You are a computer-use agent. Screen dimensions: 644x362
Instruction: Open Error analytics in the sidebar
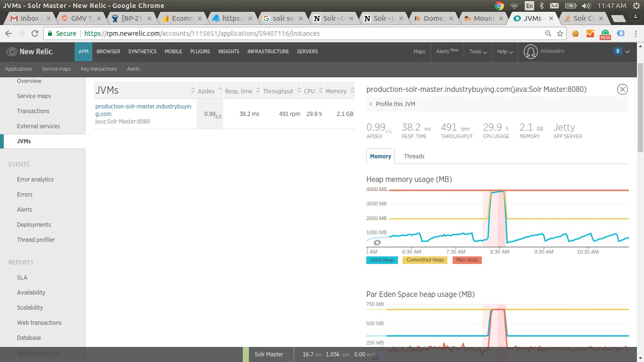pos(35,180)
